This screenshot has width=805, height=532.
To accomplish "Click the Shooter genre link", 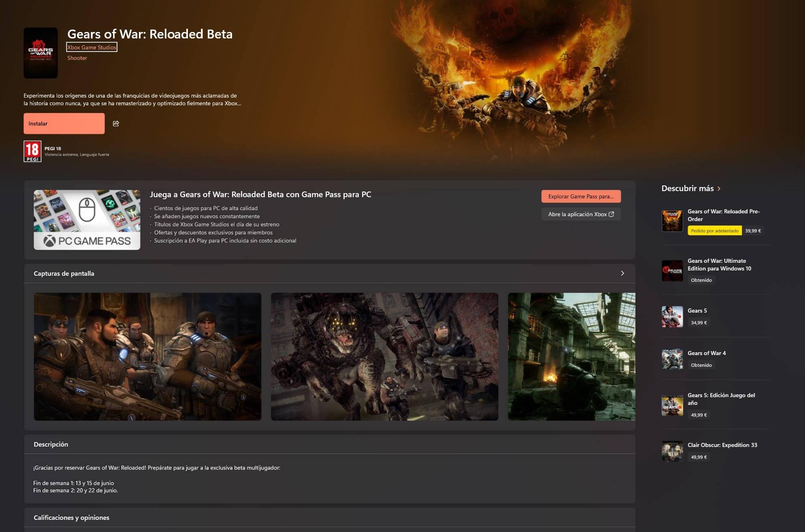I will coord(77,58).
